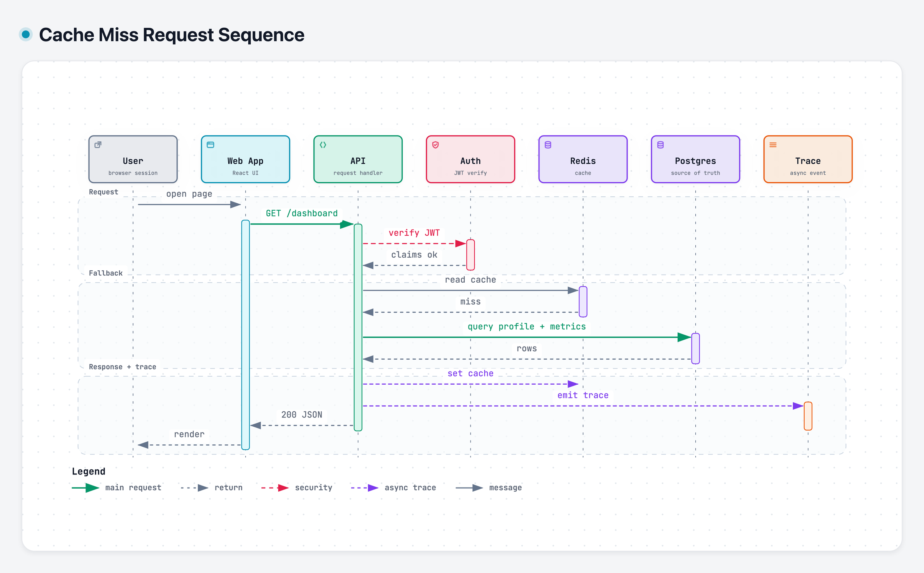Viewport: 924px width, 573px height.
Task: Click the green main request arrow in legend
Action: (85, 488)
